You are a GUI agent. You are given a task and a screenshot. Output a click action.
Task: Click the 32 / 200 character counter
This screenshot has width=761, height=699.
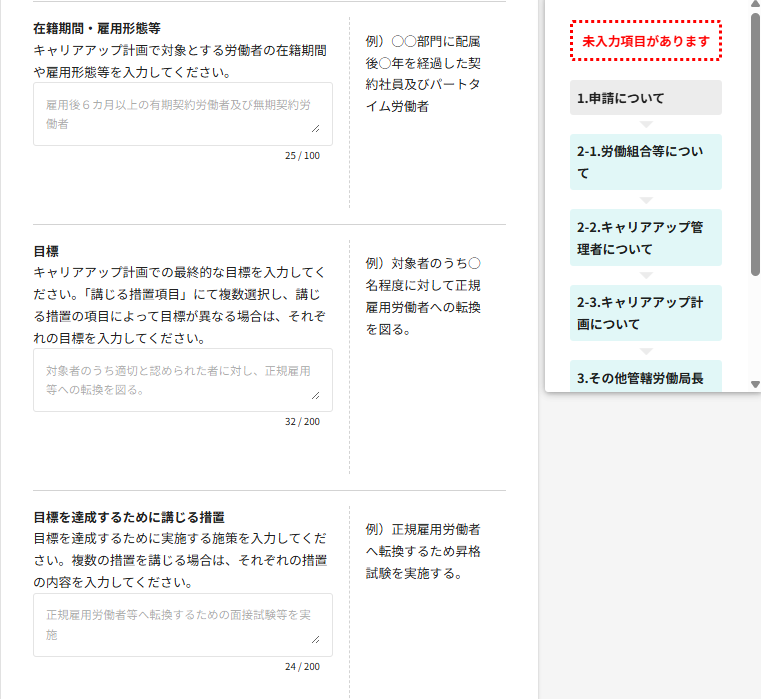pyautogui.click(x=302, y=422)
